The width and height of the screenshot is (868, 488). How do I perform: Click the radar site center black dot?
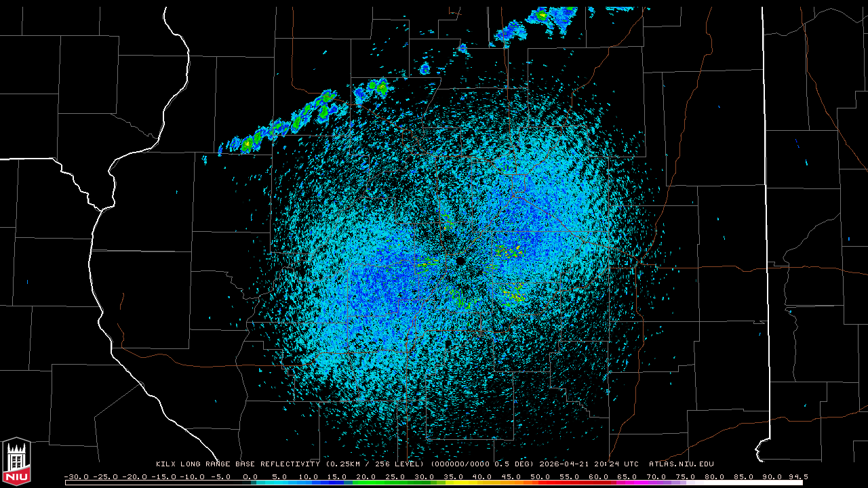pyautogui.click(x=460, y=261)
